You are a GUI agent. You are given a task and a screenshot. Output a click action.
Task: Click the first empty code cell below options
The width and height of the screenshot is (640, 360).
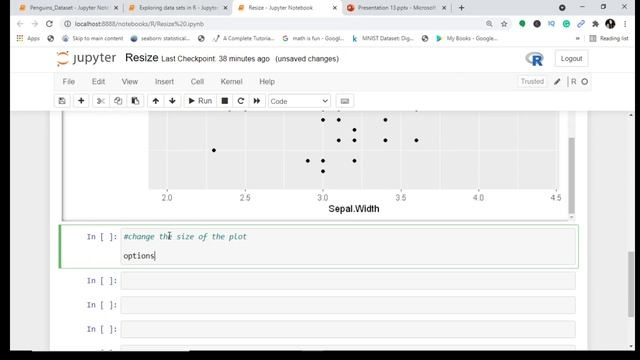(x=348, y=281)
